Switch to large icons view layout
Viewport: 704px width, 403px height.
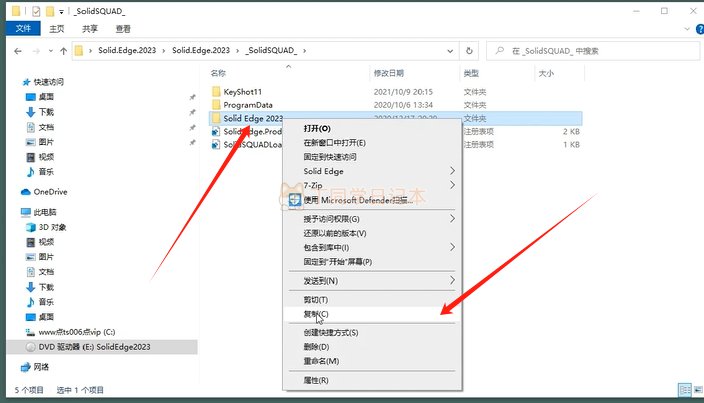click(x=698, y=390)
